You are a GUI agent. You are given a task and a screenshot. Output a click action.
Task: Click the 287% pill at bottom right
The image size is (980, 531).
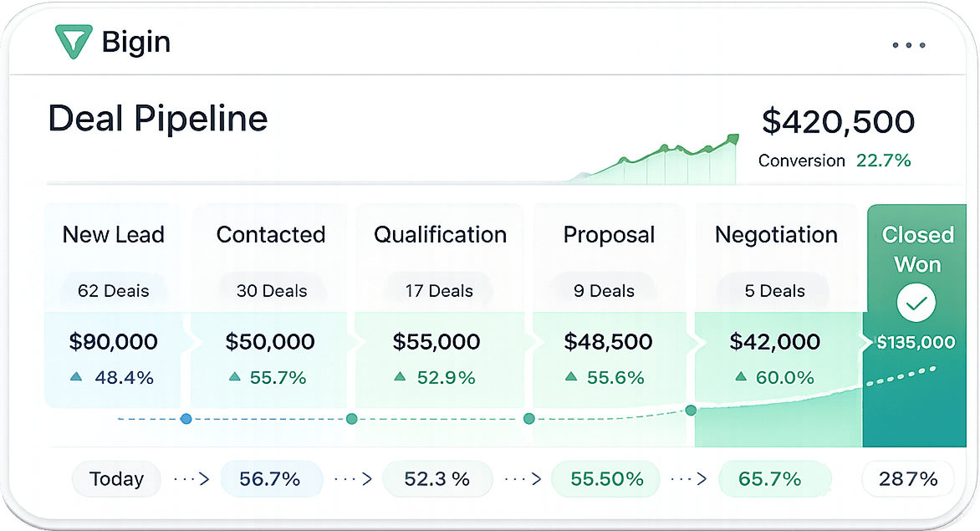coord(907,479)
